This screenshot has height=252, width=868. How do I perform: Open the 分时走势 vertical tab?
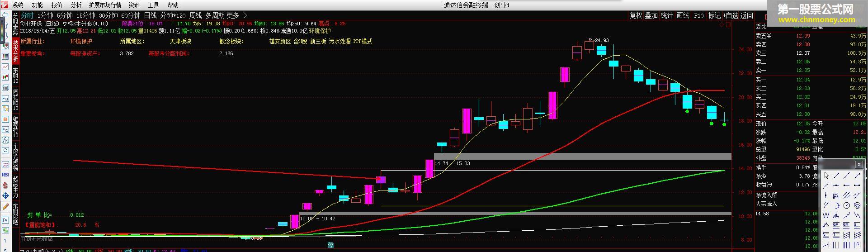pyautogui.click(x=16, y=24)
